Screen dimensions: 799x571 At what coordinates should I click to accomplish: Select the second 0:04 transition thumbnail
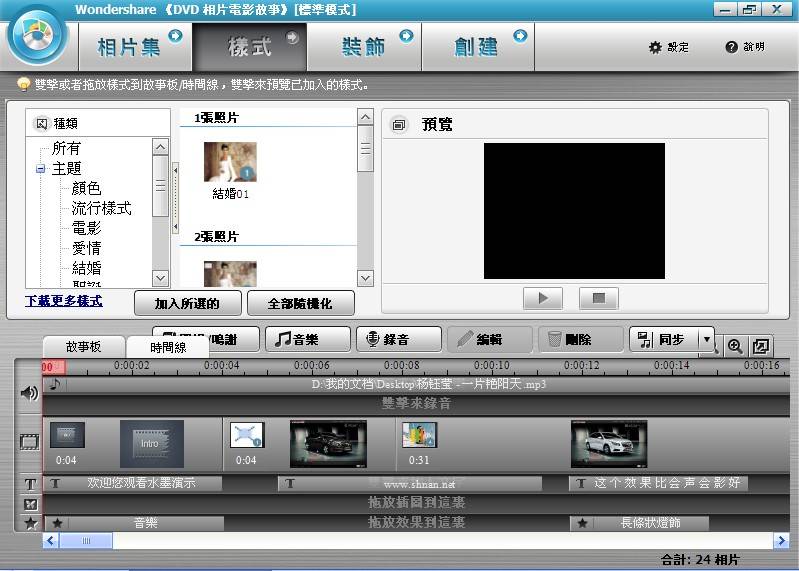[247, 435]
